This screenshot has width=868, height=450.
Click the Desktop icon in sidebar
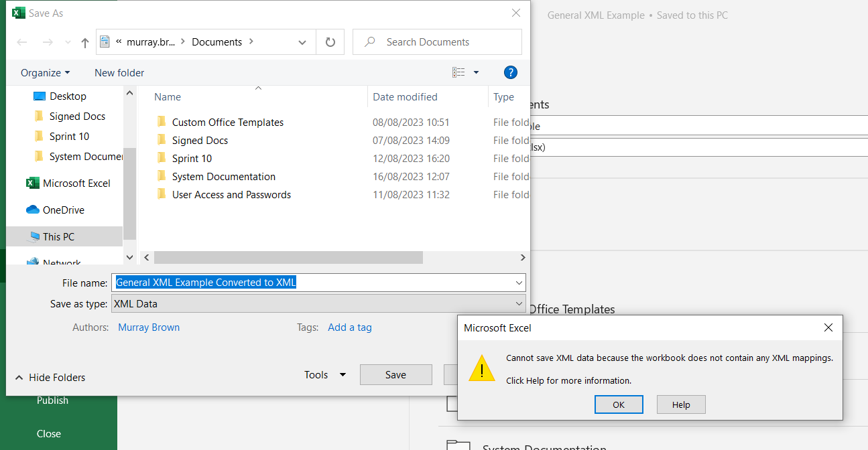pos(40,96)
